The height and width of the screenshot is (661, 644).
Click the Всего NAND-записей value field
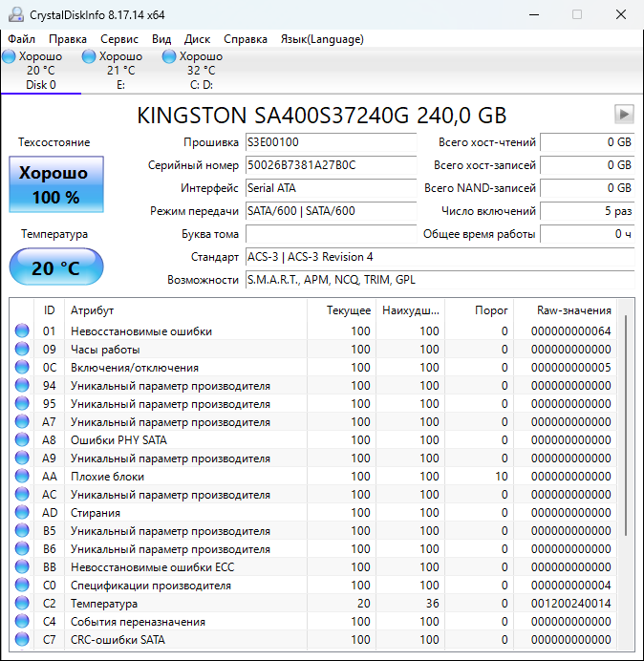coord(588,187)
